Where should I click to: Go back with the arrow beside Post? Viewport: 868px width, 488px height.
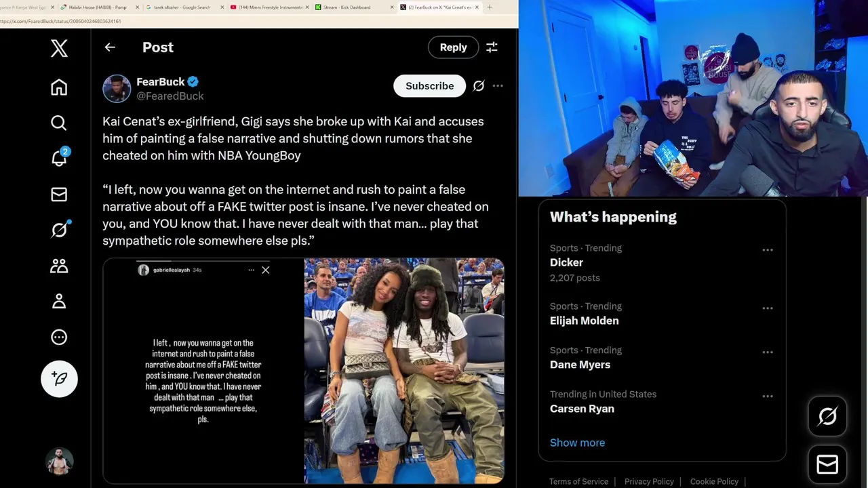pyautogui.click(x=110, y=47)
